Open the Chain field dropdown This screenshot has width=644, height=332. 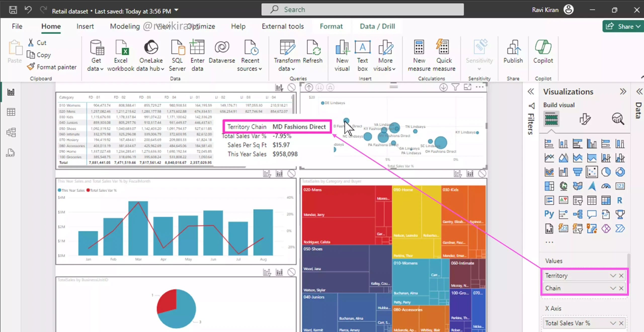click(613, 288)
